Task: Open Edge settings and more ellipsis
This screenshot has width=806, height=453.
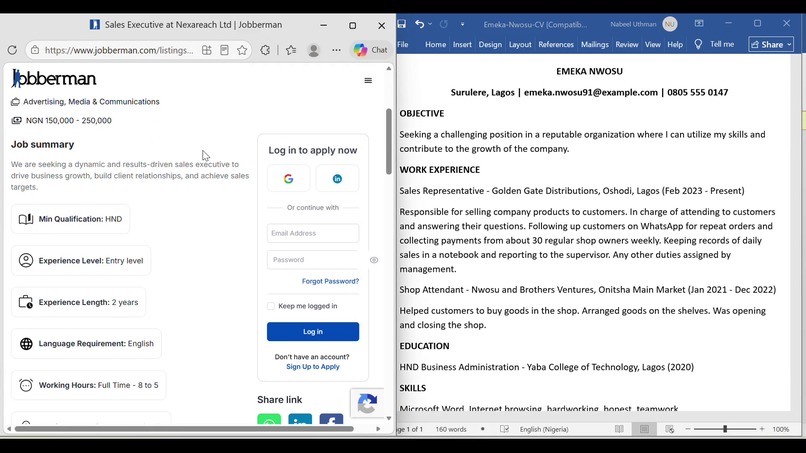Action: pos(336,50)
